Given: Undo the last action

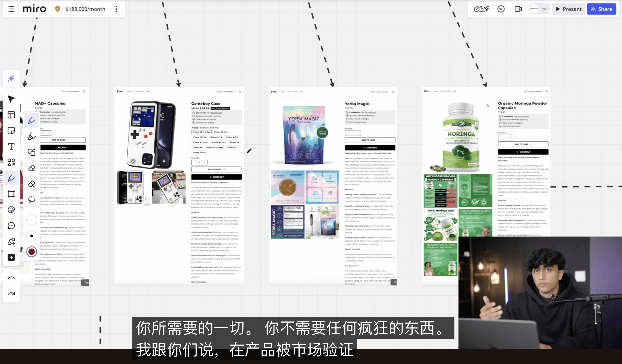Looking at the screenshot, I should (11, 278).
